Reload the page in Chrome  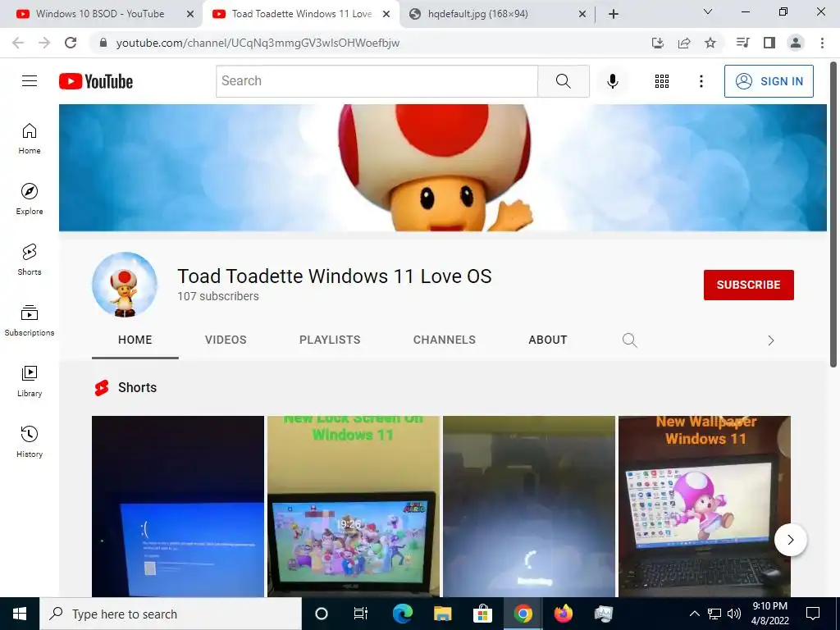[x=71, y=43]
